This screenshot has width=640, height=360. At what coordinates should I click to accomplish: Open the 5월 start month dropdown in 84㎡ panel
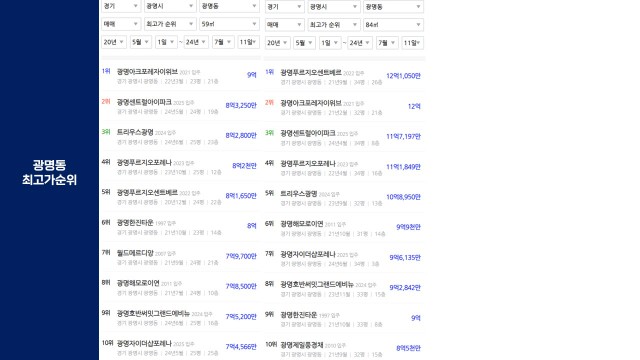tap(304, 43)
